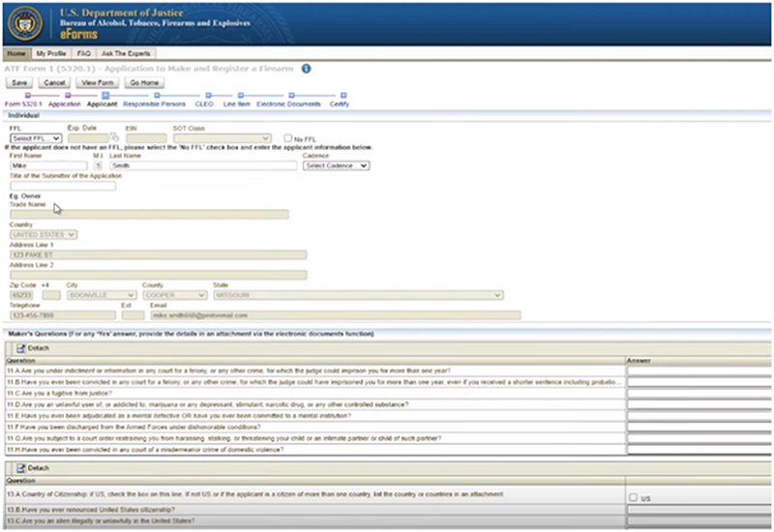Switch to the Ask The Experts tab
The width and height of the screenshot is (774, 532).
(x=126, y=53)
